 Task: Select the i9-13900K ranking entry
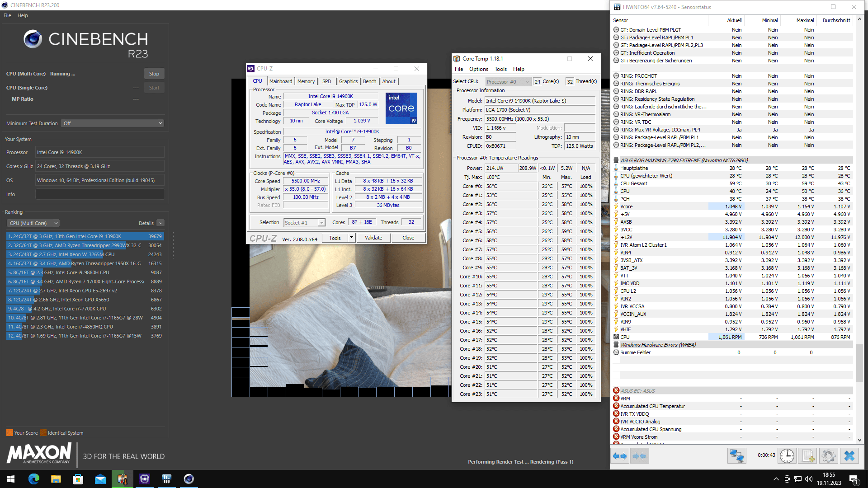pyautogui.click(x=85, y=236)
